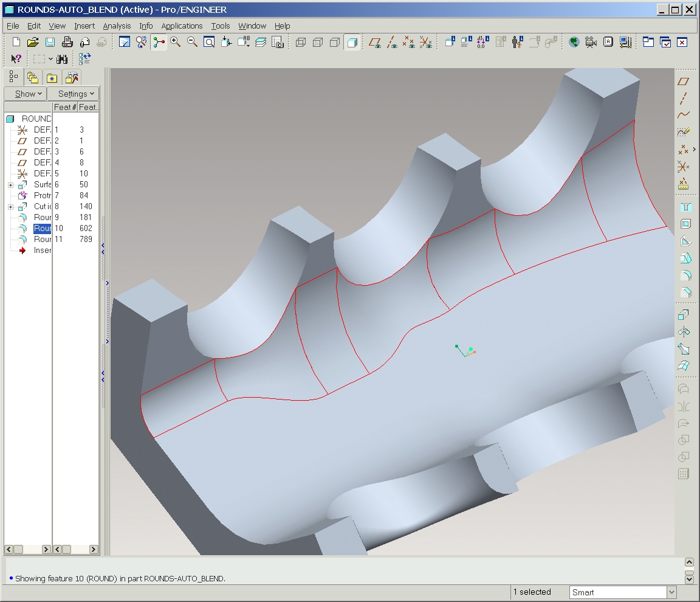Open the Applications menu
The height and width of the screenshot is (602, 700).
182,26
